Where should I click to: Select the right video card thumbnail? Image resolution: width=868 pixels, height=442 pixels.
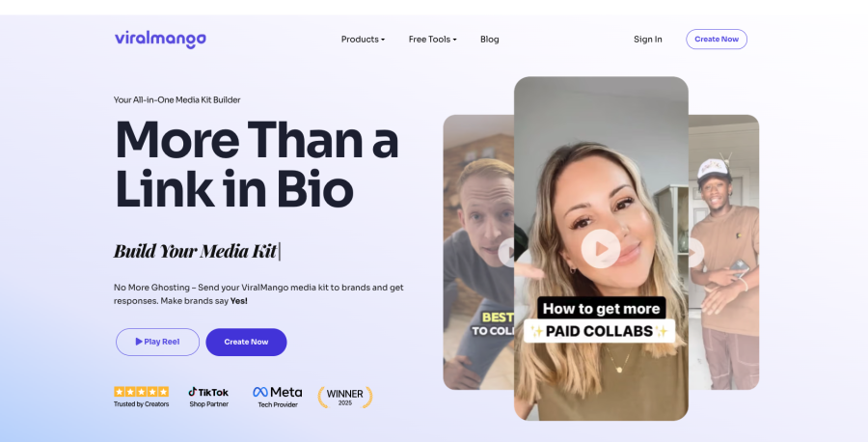coord(723,252)
